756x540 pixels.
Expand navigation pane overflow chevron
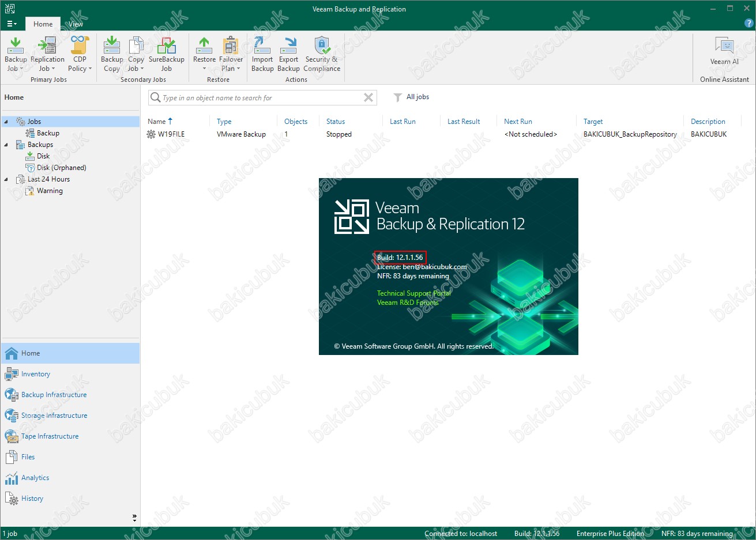click(134, 518)
